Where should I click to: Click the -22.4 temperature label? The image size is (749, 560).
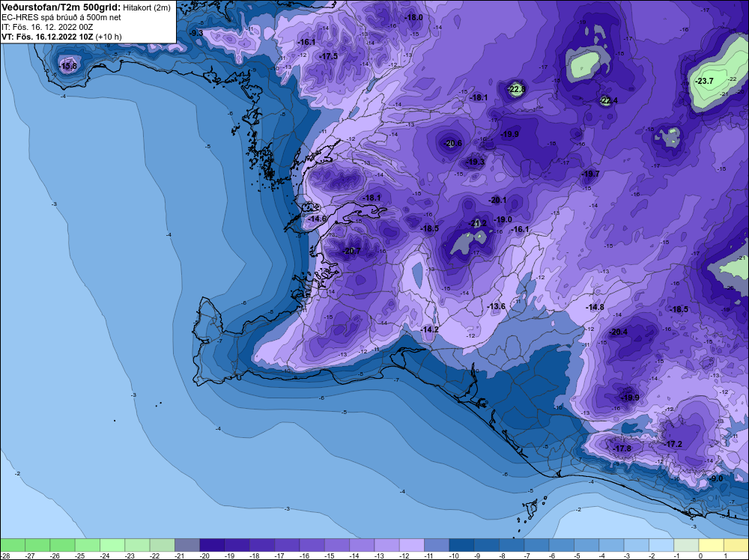608,101
